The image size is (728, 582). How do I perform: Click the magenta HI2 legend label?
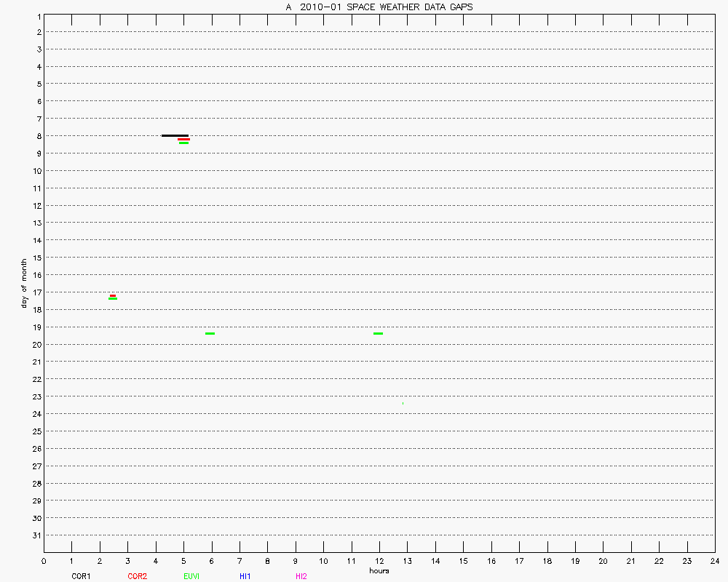click(301, 576)
